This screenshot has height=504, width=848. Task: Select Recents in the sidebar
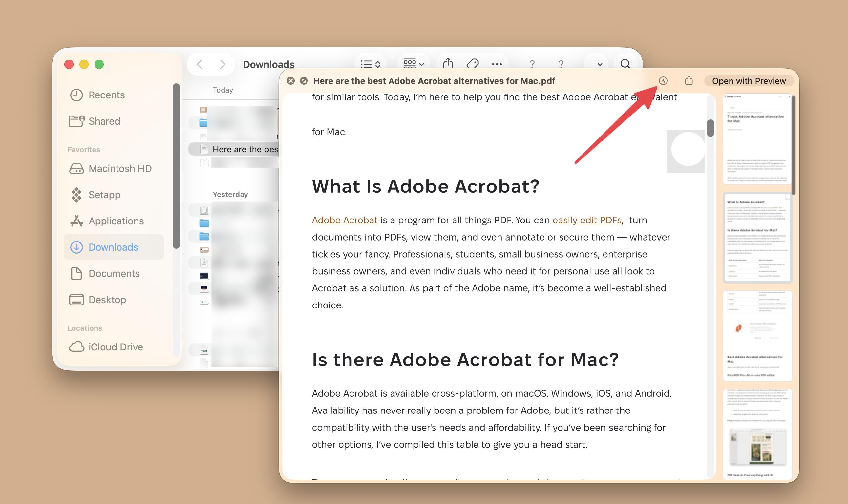pyautogui.click(x=107, y=95)
